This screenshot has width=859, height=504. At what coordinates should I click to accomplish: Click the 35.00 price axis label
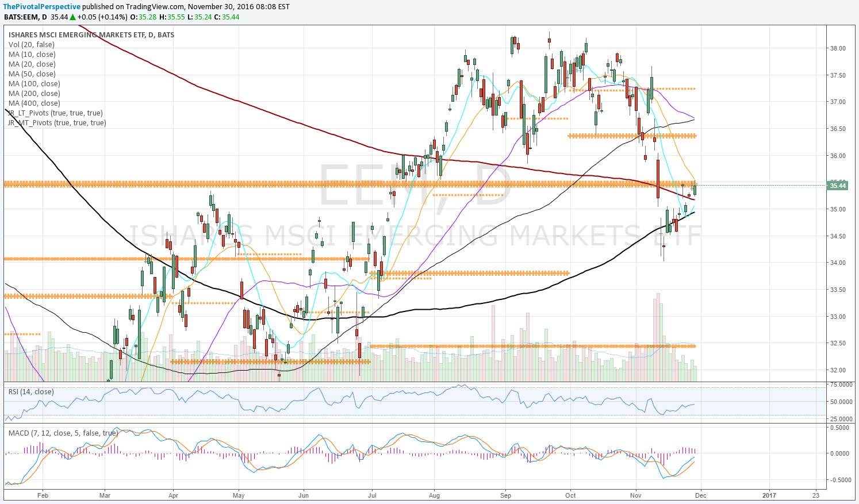(x=838, y=209)
